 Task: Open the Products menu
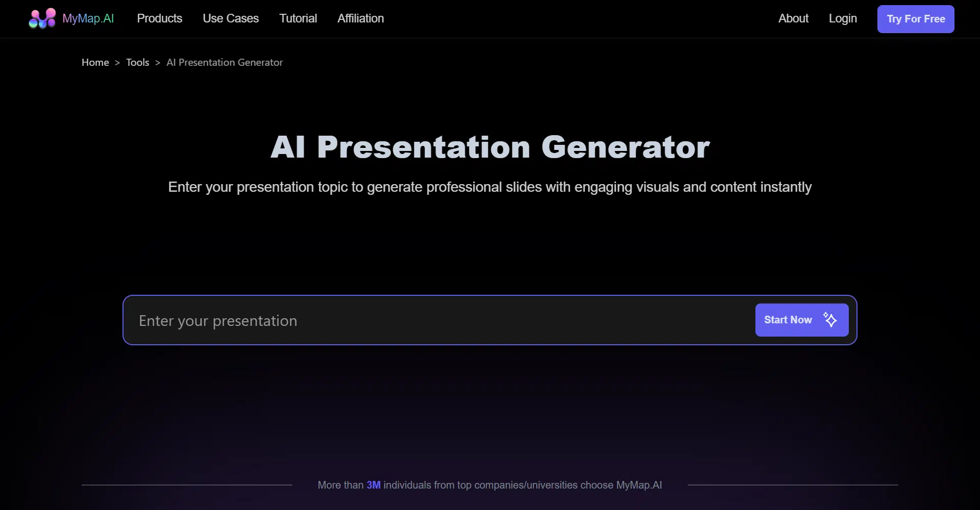pyautogui.click(x=159, y=19)
